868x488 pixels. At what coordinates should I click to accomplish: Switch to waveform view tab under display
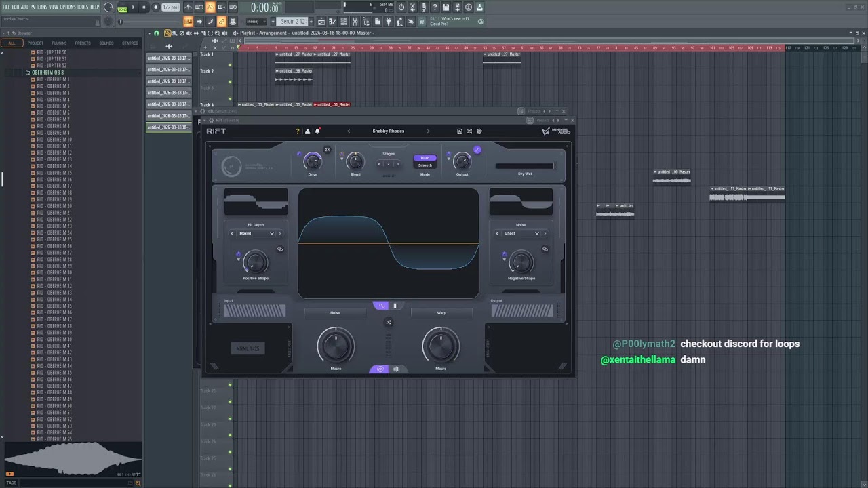(x=382, y=306)
